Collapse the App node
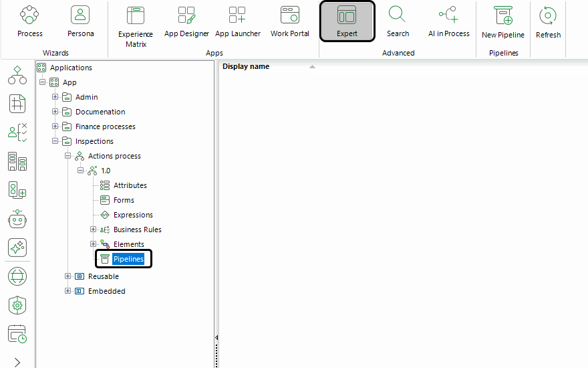Viewport: 588px width, 368px height. coord(42,82)
